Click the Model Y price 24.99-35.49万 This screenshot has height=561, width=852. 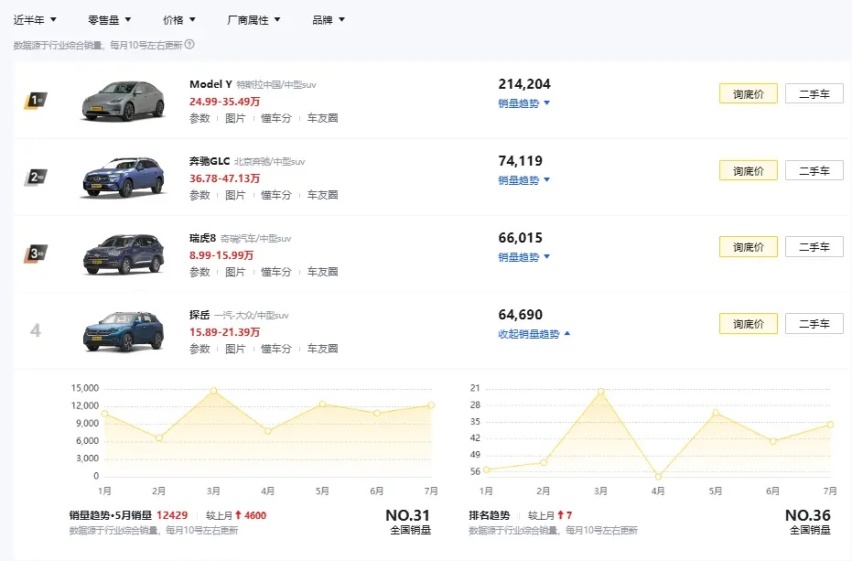click(224, 102)
